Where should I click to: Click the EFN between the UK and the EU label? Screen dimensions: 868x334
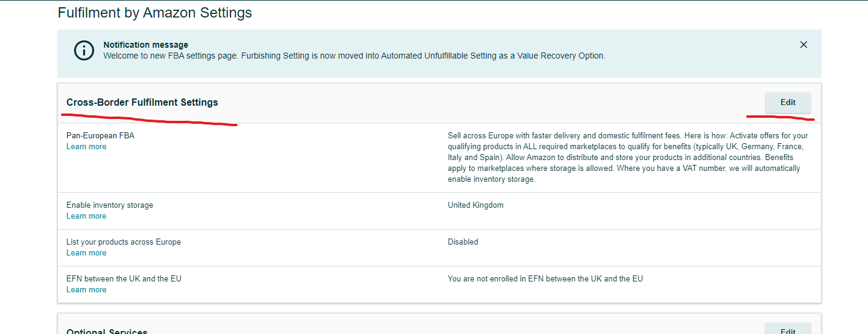tap(124, 279)
